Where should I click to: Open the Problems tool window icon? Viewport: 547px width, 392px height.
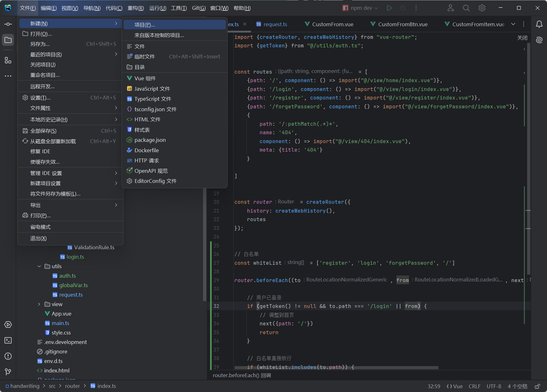tap(8, 356)
